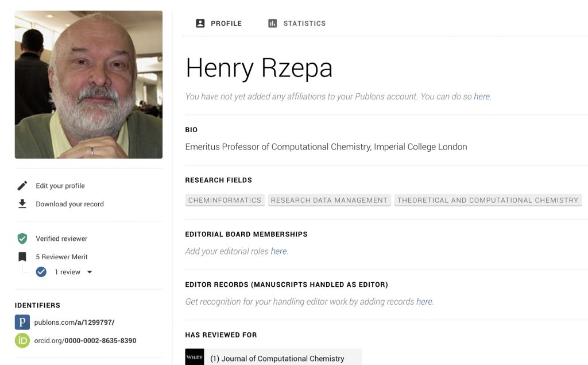
Task: Click the green ORCID iD icon
Action: tap(22, 340)
